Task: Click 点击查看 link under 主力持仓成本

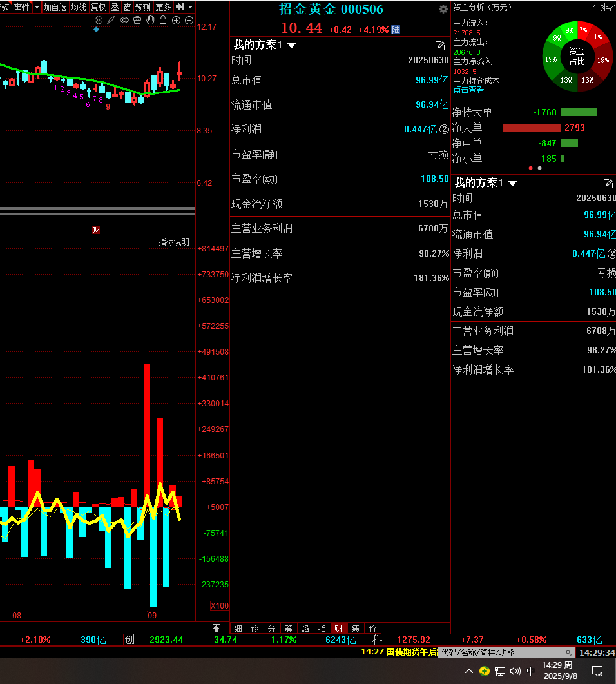Action: (468, 90)
